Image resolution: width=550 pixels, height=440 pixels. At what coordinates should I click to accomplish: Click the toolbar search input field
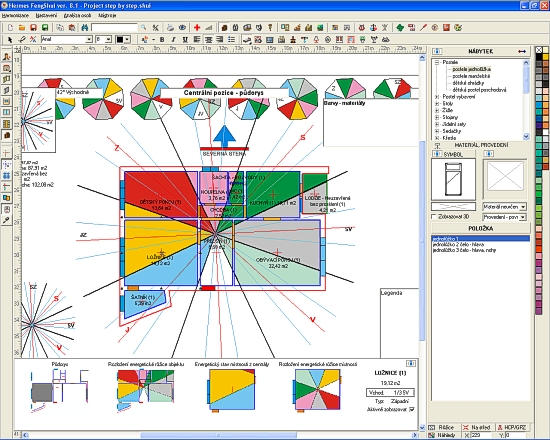point(114,27)
